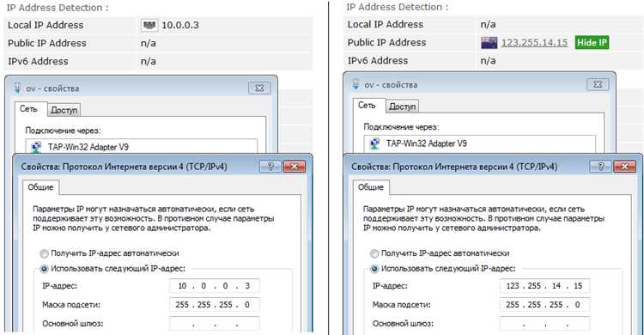Close the right 'ov - свойства' window
Screen dimensions: 644x335
point(598,85)
